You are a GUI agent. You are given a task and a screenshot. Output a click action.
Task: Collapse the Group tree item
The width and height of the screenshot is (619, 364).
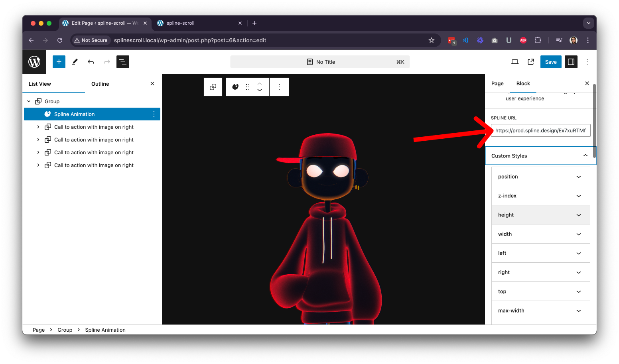pos(29,101)
